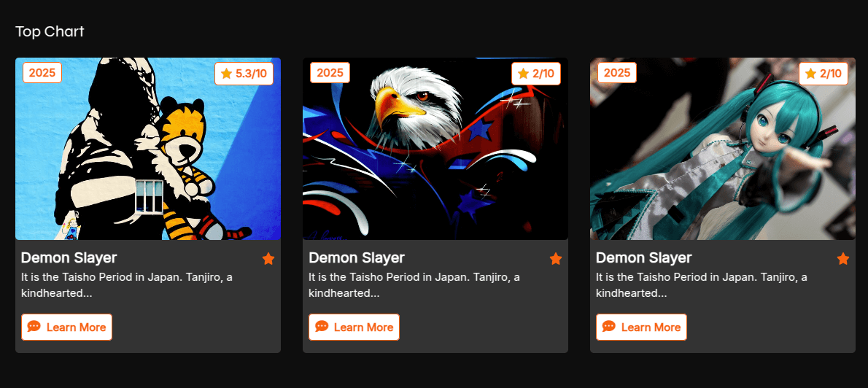Click the Demon Slayer title under the eagle image
This screenshot has height=388, width=868.
(357, 258)
